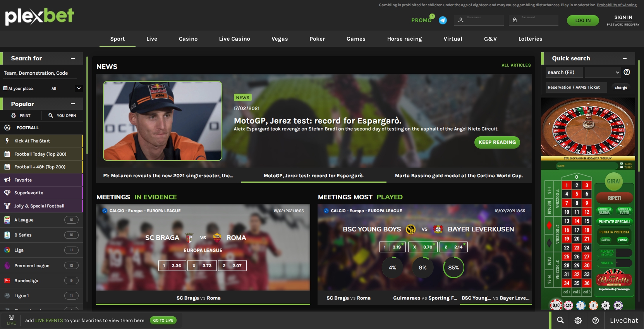Screen dimensions: 644x329
Task: Open the search icon in bottom bar
Action: pos(560,320)
